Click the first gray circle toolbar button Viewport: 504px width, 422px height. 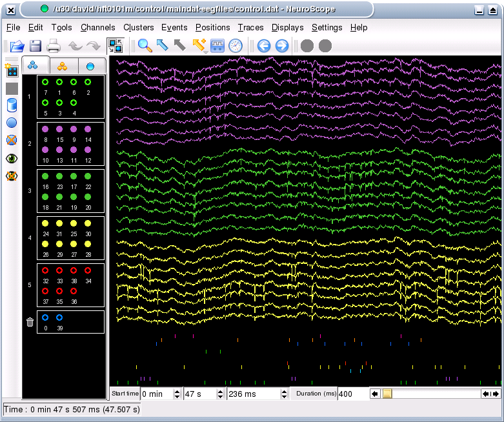(307, 46)
